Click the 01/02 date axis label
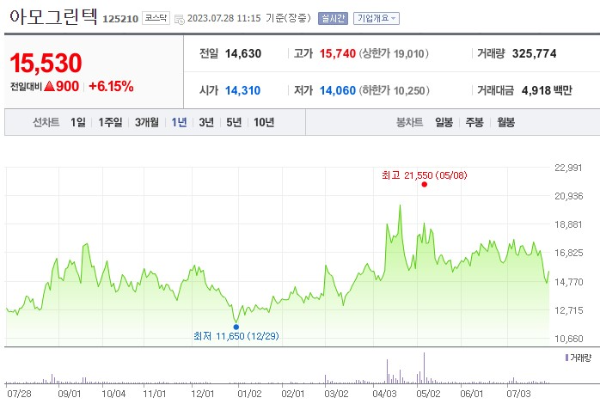Image resolution: width=600 pixels, height=410 pixels. click(249, 394)
